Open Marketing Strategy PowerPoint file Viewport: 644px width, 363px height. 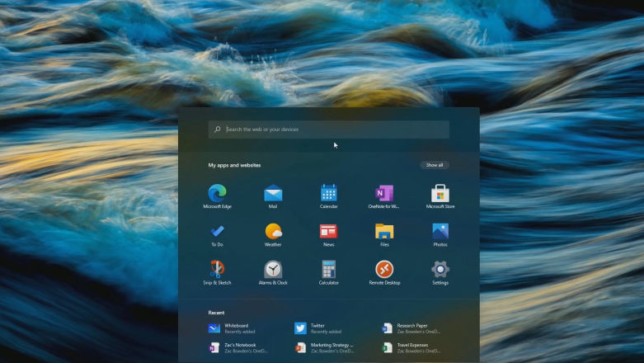[x=324, y=348]
